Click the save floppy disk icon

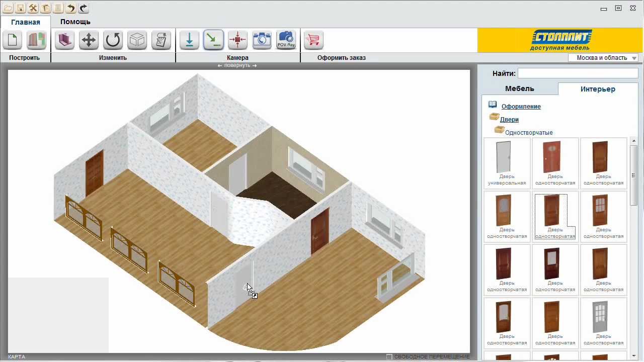click(x=20, y=8)
